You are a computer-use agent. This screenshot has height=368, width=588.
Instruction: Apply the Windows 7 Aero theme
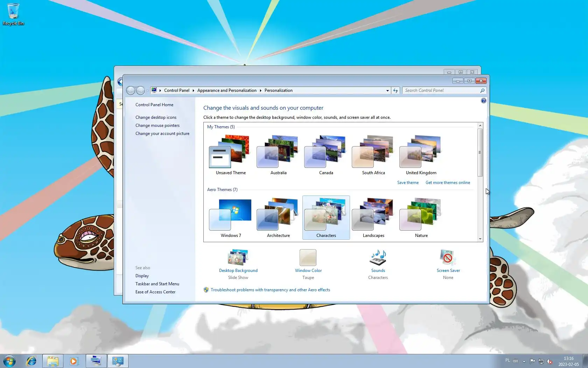pyautogui.click(x=231, y=218)
